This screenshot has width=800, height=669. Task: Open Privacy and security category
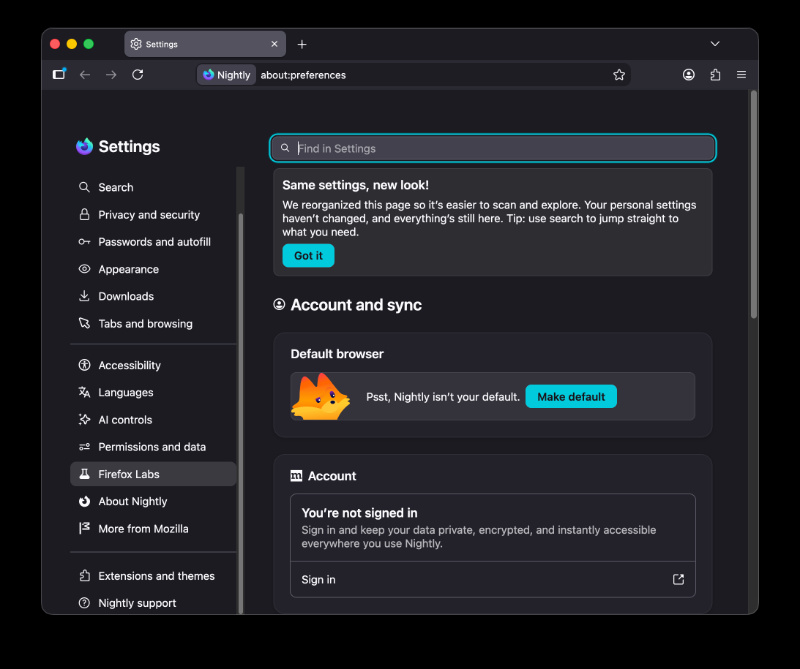[153, 215]
